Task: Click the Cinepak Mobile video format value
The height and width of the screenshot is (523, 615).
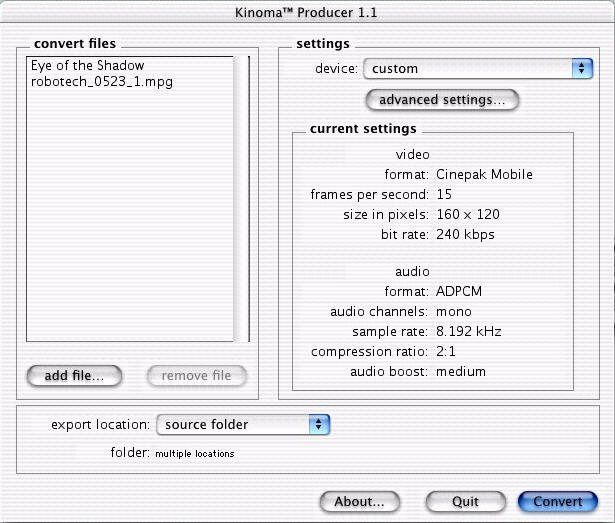Action: point(484,174)
